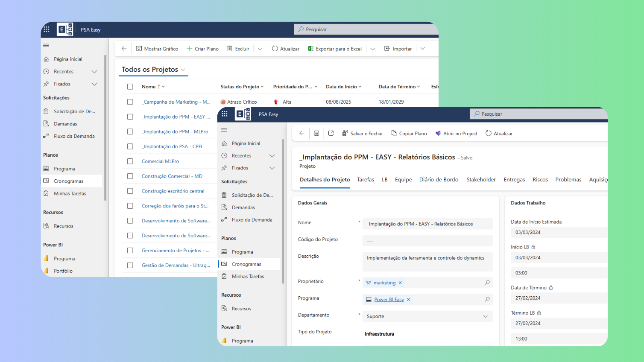This screenshot has width=644, height=362.
Task: Click the Pesquisar search box in front window
Action: click(538, 114)
